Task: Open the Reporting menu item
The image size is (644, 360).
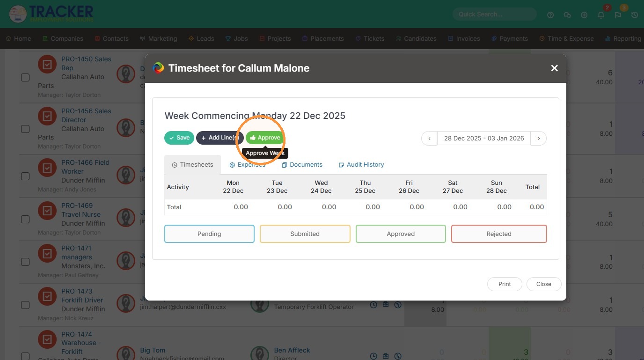Action: (623, 38)
